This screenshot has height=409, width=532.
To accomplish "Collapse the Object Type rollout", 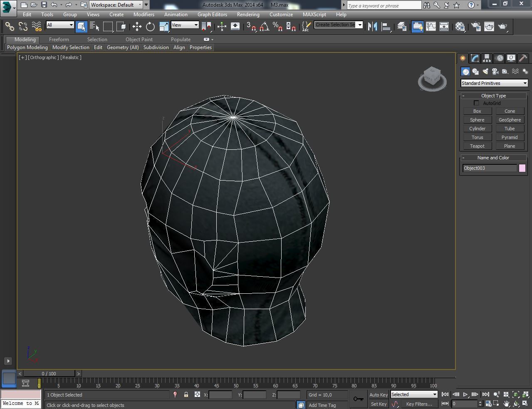I will tap(493, 96).
